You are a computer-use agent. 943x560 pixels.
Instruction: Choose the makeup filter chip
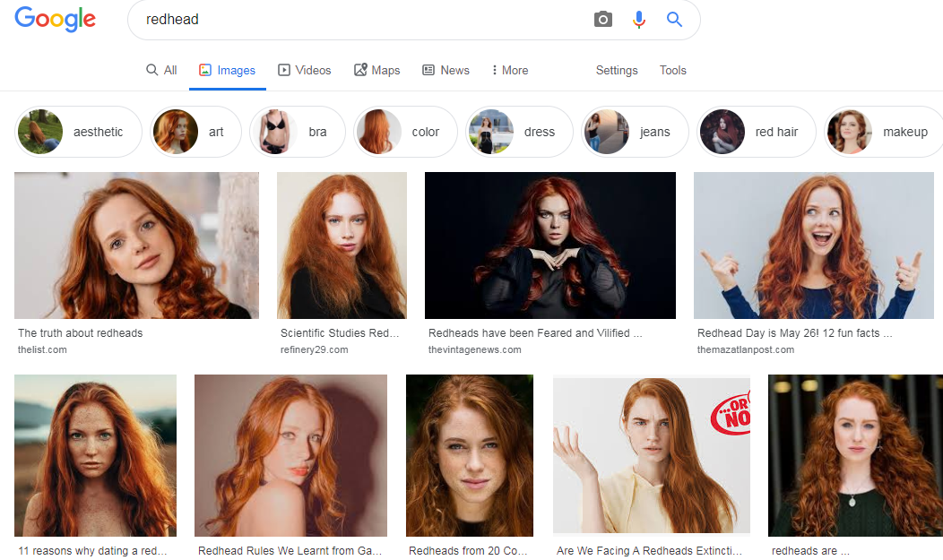[884, 132]
